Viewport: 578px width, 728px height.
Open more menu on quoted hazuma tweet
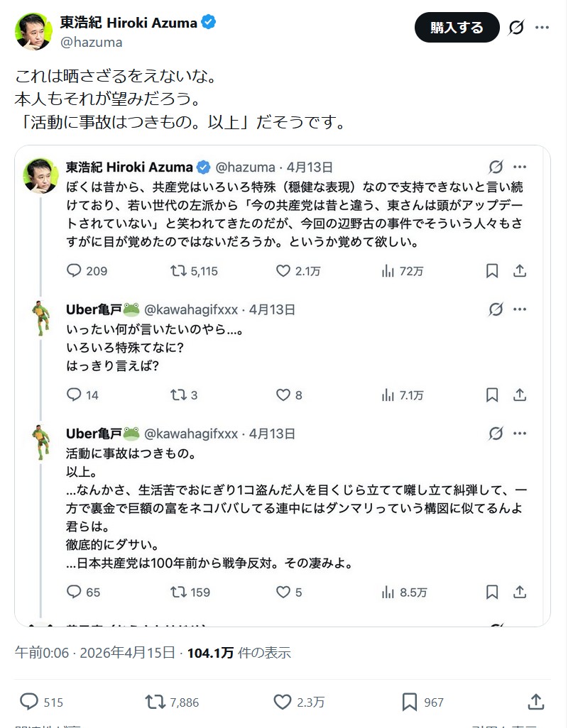520,167
